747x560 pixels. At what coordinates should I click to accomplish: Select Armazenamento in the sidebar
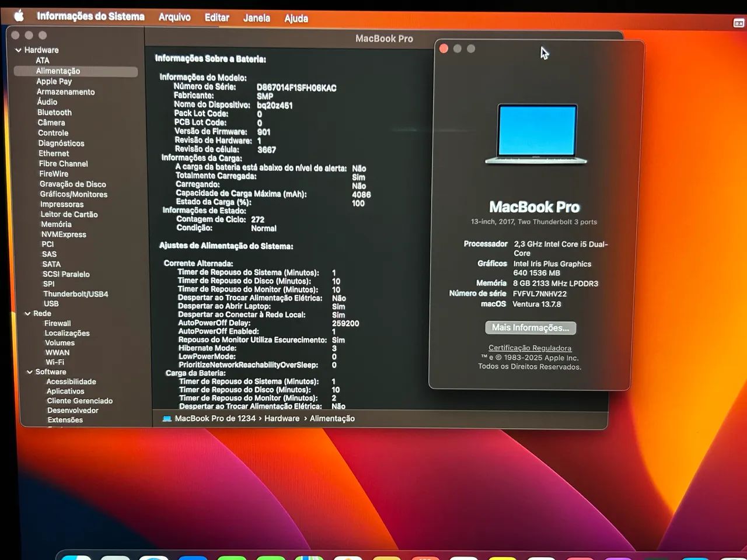[65, 92]
